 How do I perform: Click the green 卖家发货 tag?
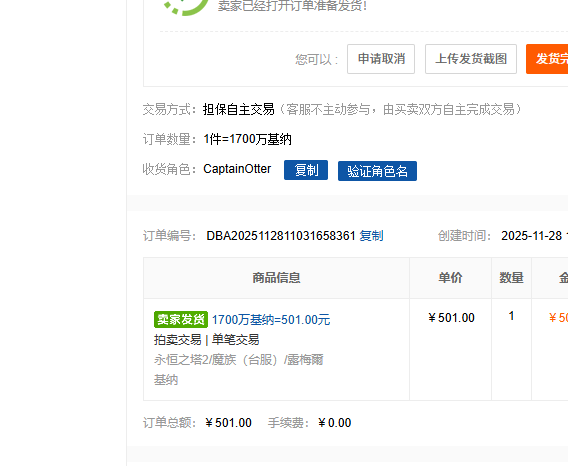(x=181, y=319)
